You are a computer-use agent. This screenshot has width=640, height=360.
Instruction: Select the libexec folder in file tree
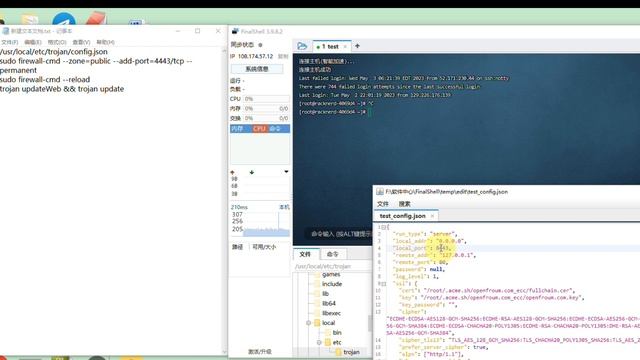click(x=331, y=313)
